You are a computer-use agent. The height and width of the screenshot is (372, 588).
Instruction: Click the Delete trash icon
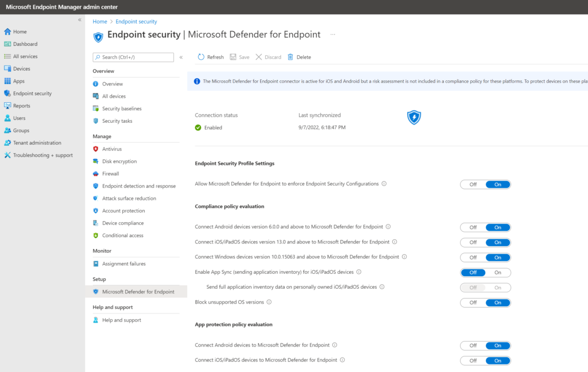(x=290, y=57)
